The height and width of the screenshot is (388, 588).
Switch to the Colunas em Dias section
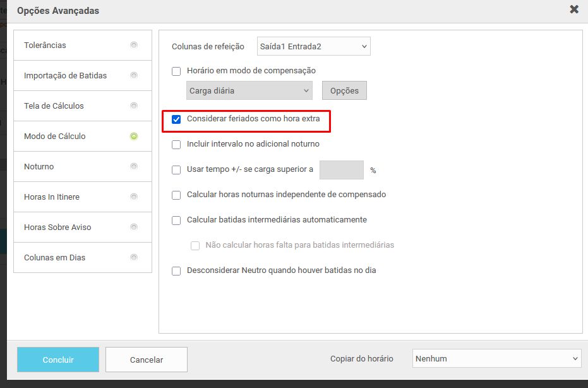tap(55, 257)
